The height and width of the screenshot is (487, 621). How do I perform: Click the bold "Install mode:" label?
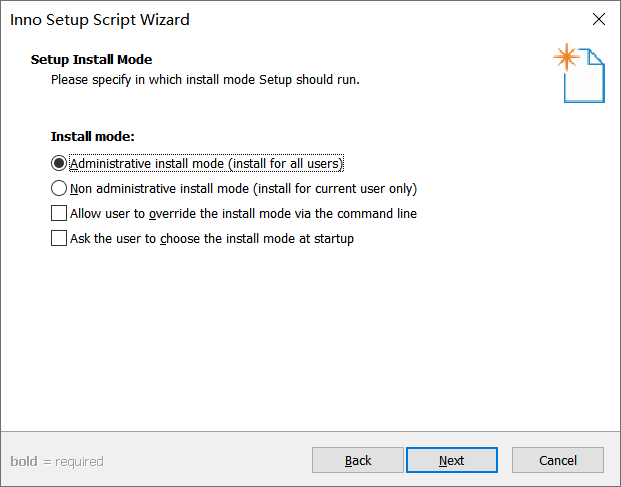point(92,136)
